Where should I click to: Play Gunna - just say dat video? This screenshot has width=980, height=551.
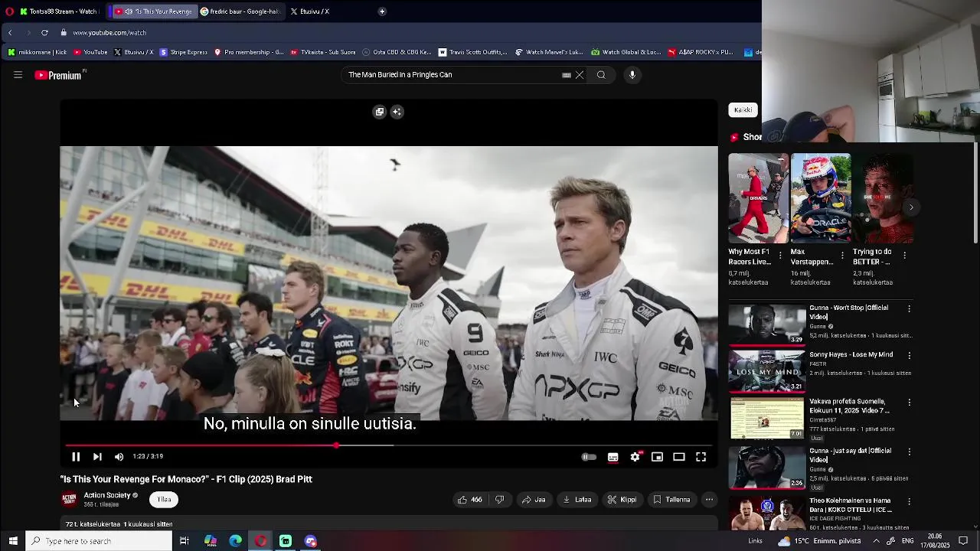767,467
